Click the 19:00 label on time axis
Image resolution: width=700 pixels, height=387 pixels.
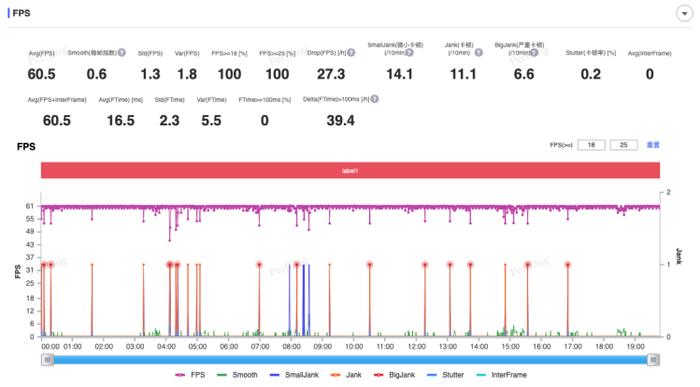point(635,346)
